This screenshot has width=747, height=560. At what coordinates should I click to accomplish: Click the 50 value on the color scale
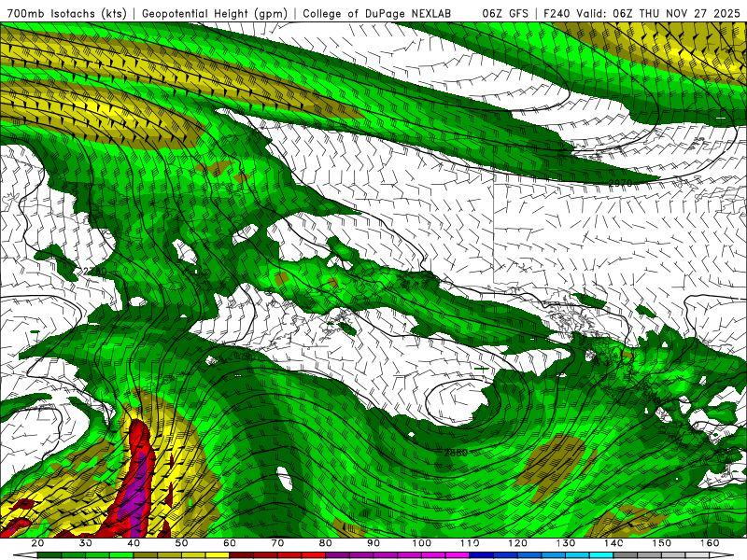pos(181,543)
